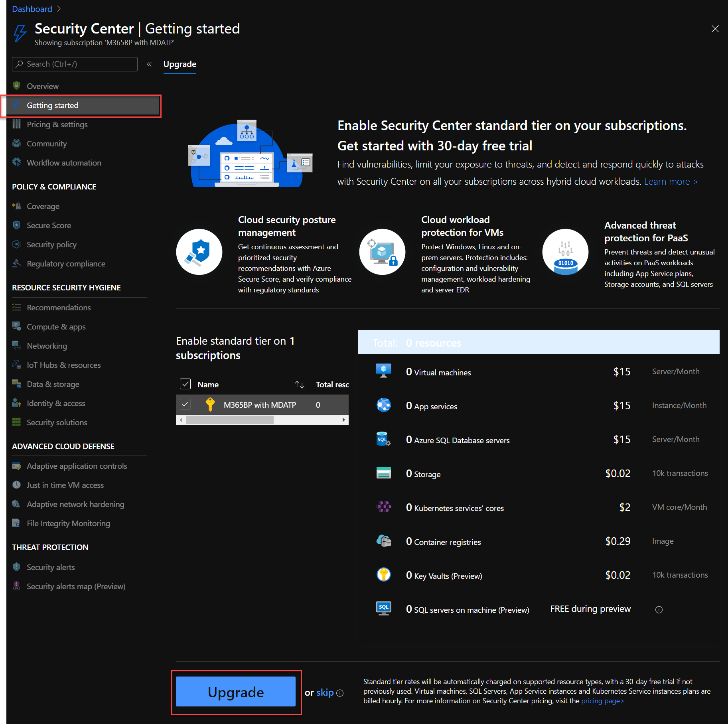728x724 pixels.
Task: Click the Container registries cloud icon
Action: coord(384,541)
